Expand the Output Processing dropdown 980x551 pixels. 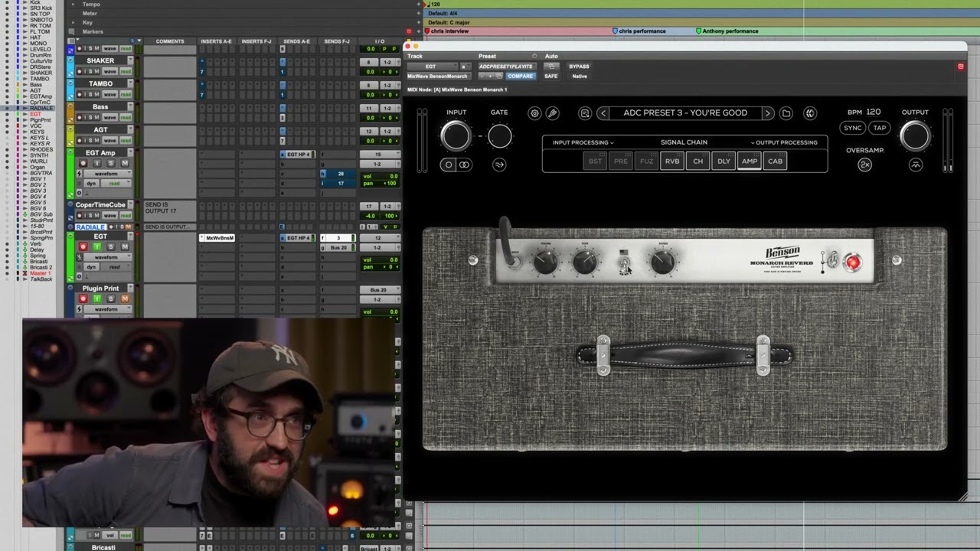click(784, 142)
